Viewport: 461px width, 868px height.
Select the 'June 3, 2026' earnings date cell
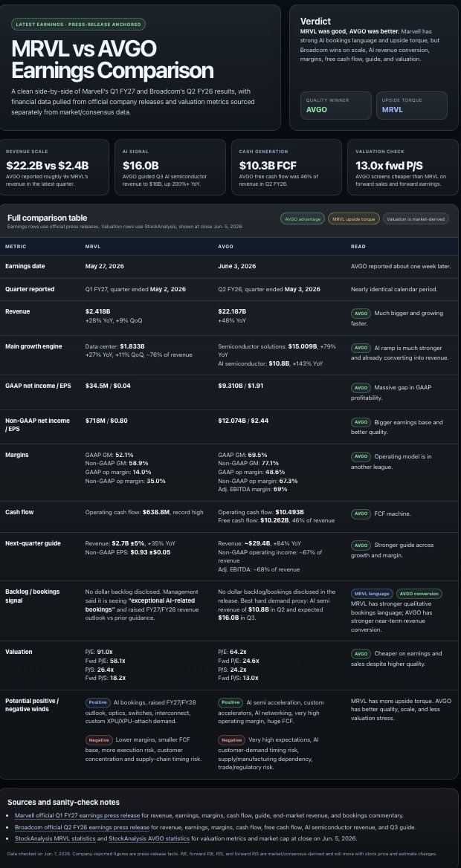point(237,266)
